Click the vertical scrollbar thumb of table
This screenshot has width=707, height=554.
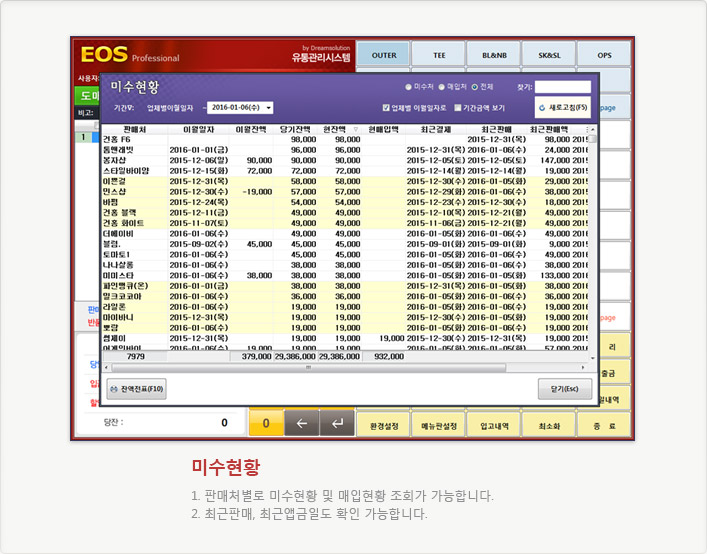tap(593, 139)
